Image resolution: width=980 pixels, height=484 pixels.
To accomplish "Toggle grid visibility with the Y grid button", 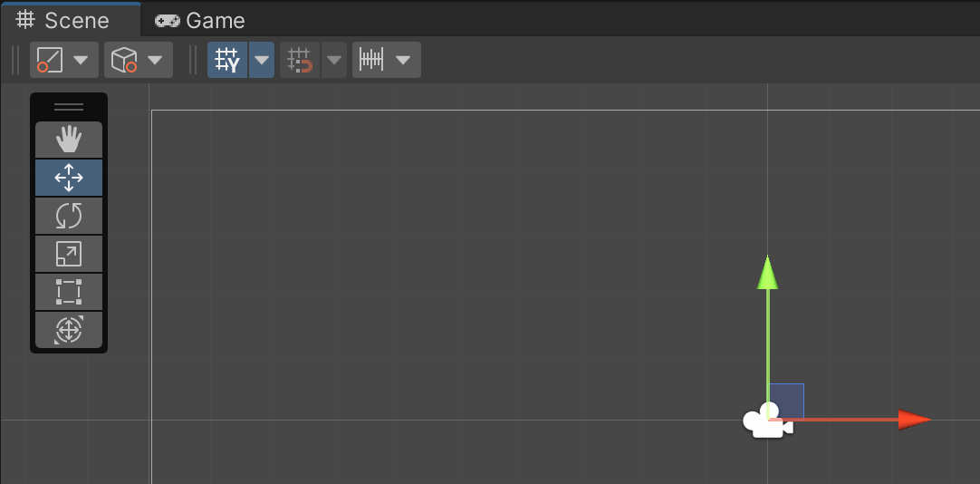I will [227, 61].
